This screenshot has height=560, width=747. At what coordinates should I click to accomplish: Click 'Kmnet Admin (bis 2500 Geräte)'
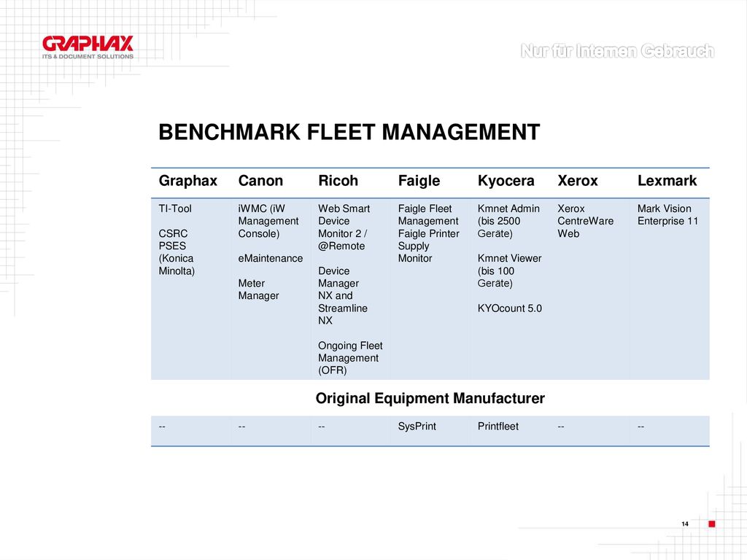click(508, 221)
